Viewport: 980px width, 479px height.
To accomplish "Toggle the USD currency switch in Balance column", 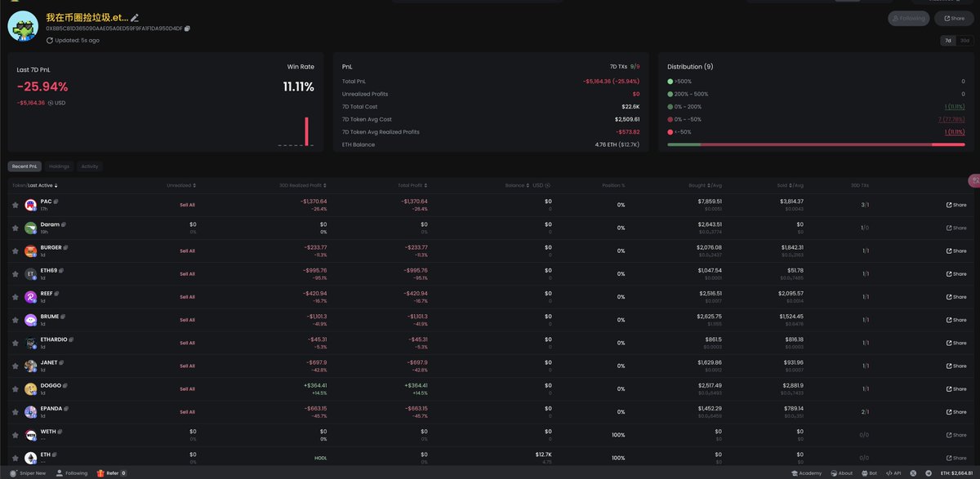I will tap(546, 185).
